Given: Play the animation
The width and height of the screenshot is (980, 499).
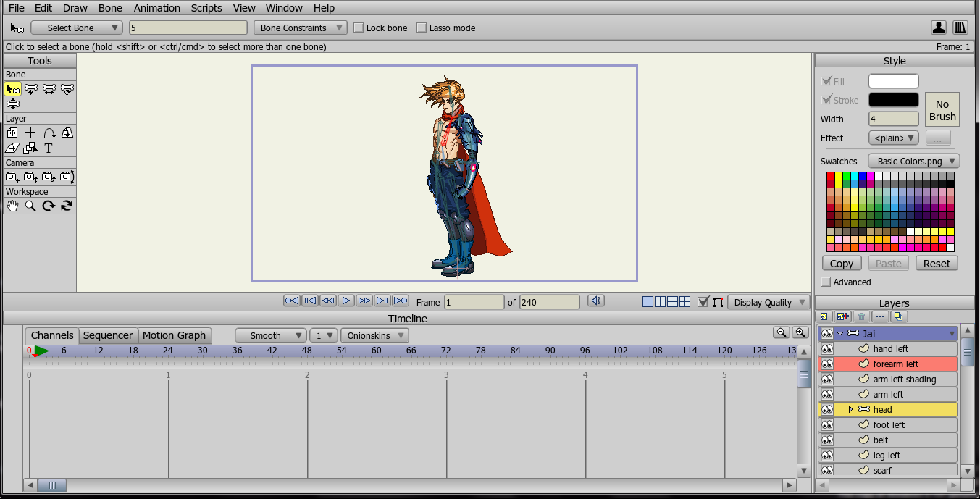Looking at the screenshot, I should click(x=346, y=301).
